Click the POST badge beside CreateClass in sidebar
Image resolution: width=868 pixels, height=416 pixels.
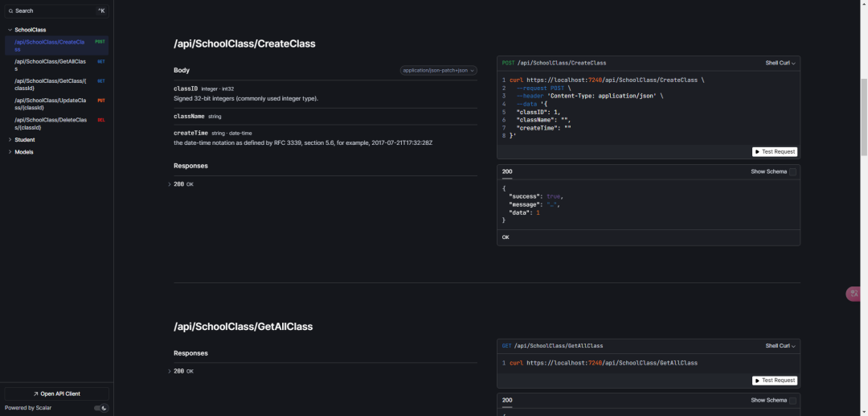click(x=100, y=42)
